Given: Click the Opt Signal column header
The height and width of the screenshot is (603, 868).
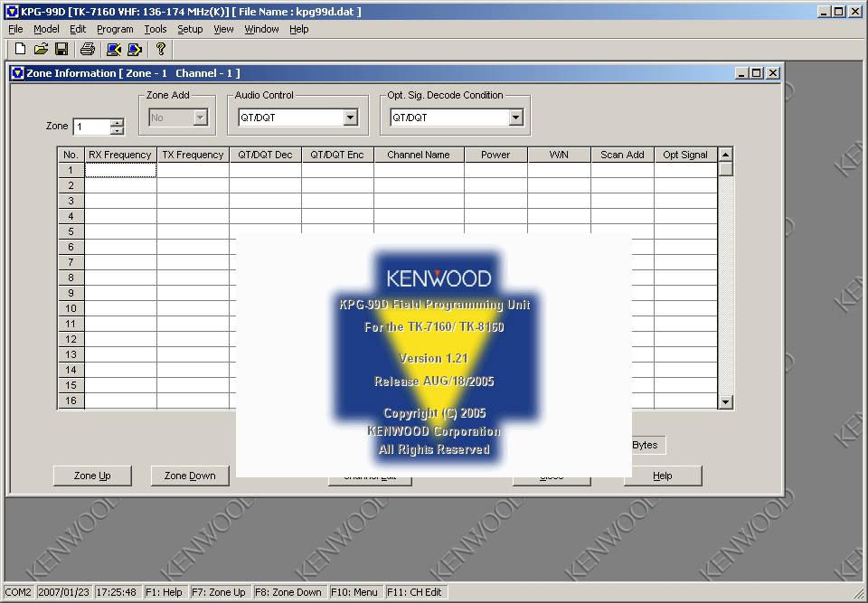Looking at the screenshot, I should pyautogui.click(x=685, y=155).
